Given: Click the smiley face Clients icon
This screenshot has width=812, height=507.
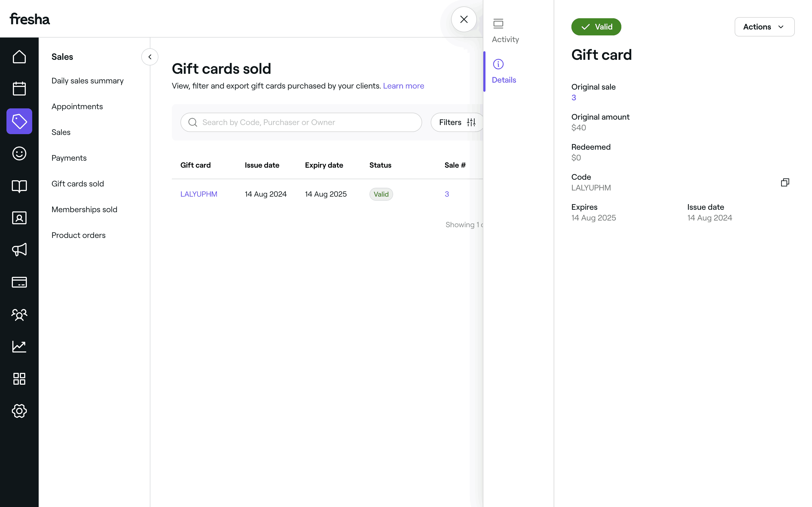Looking at the screenshot, I should [19, 153].
